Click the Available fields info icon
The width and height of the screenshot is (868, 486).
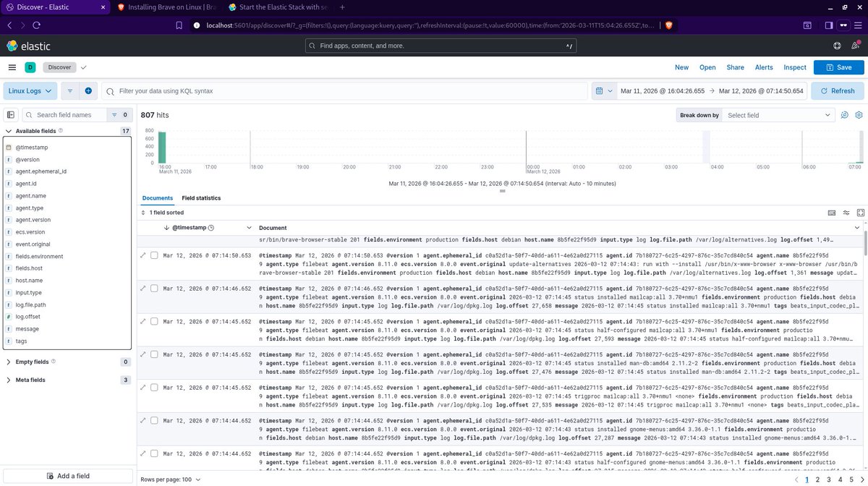coord(61,131)
